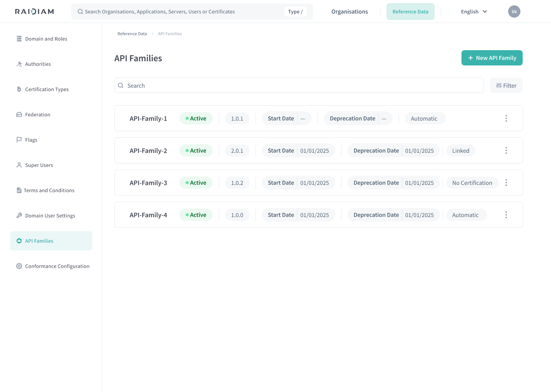Click the user avatar in the top bar

(x=514, y=11)
